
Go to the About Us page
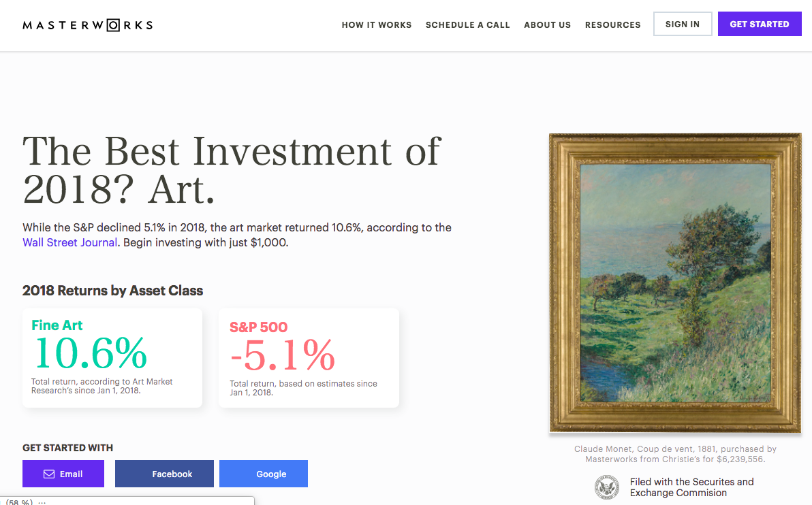tap(547, 25)
